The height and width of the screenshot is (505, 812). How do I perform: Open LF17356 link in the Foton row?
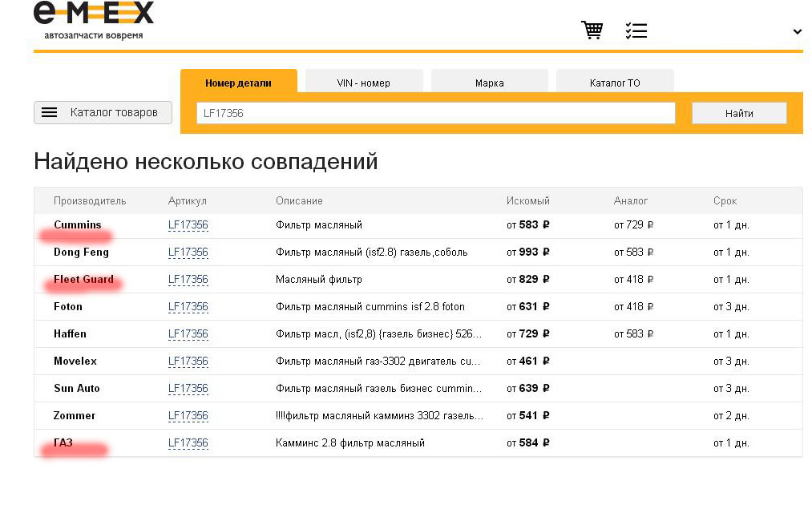point(188,307)
